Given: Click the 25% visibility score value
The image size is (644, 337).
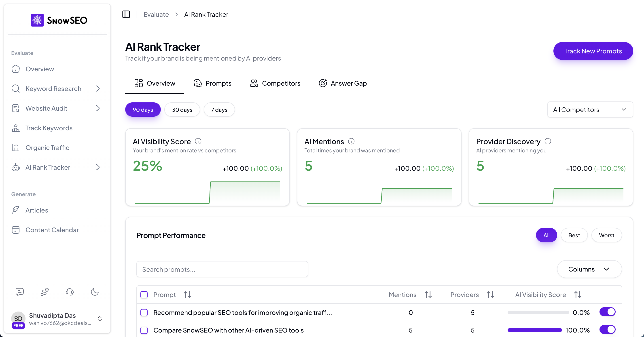Looking at the screenshot, I should 148,166.
